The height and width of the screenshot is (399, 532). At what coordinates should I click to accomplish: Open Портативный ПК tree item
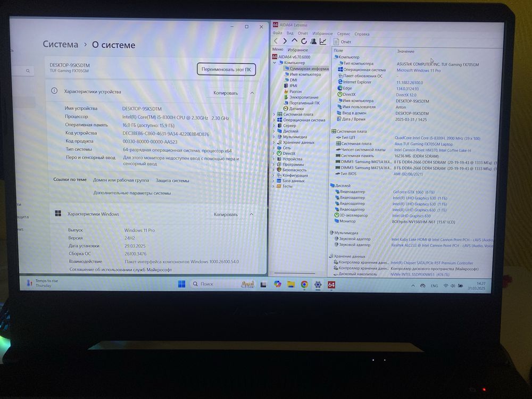point(302,103)
